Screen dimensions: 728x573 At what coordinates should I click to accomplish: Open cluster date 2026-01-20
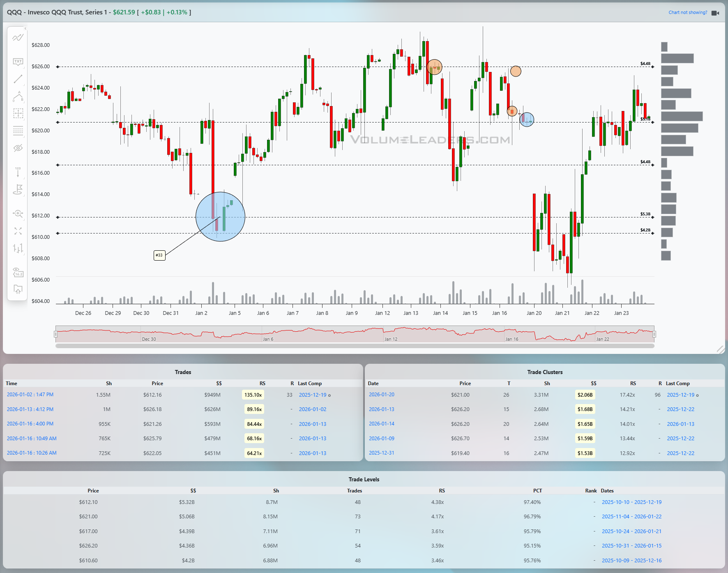(381, 395)
